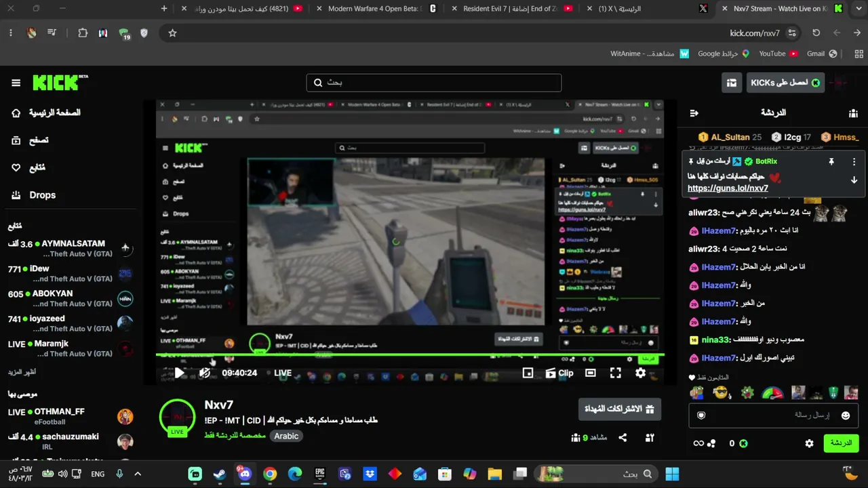Image resolution: width=868 pixels, height=488 pixels.
Task: Click the chat message input field
Action: point(774,415)
